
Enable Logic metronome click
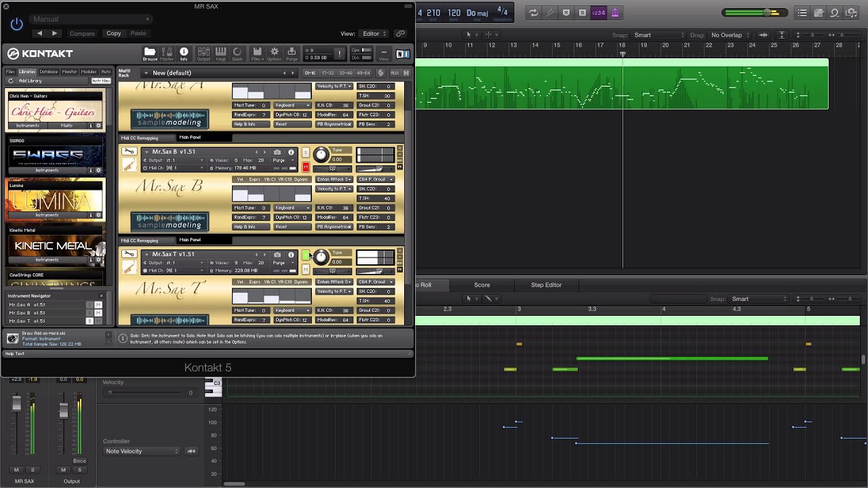pyautogui.click(x=615, y=13)
